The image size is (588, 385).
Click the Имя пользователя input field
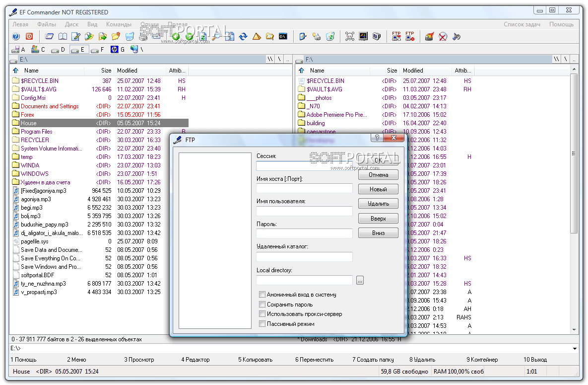pyautogui.click(x=305, y=211)
